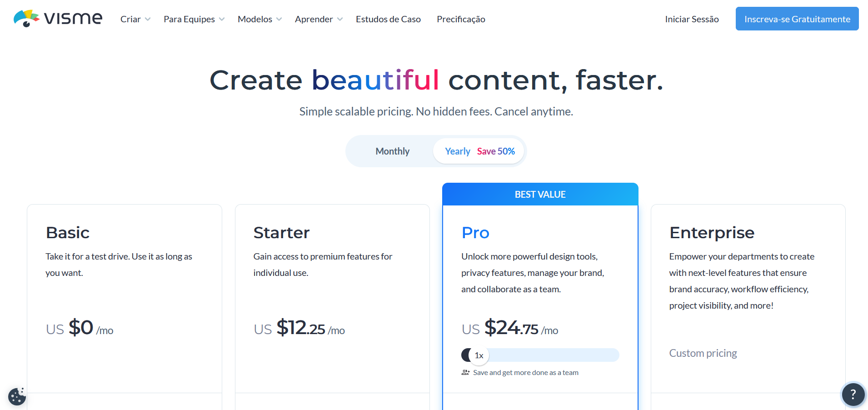The height and width of the screenshot is (410, 868).
Task: Go to Estudos de Caso
Action: (388, 19)
